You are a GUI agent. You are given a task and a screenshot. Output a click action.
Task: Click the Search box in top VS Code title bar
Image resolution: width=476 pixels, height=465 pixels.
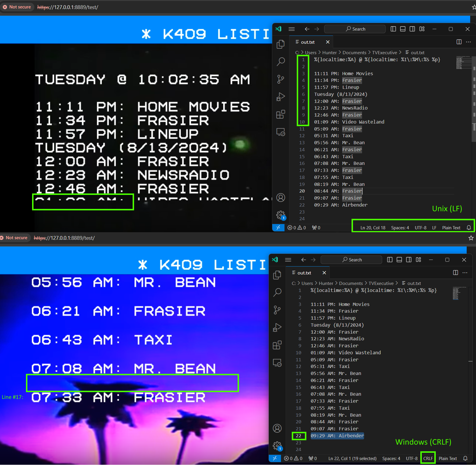point(355,29)
